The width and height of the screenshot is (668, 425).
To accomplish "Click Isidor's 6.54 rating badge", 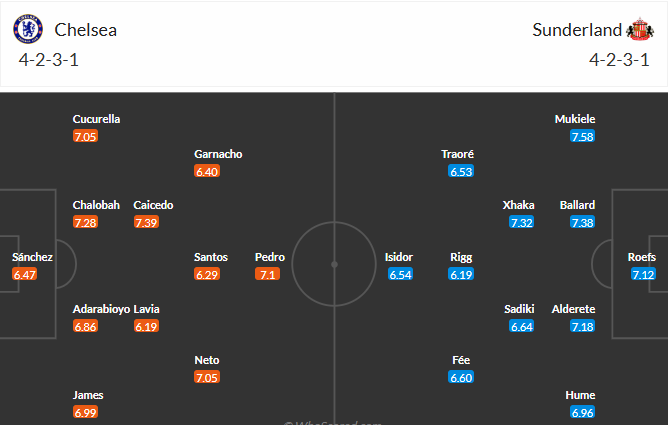I will coord(400,274).
